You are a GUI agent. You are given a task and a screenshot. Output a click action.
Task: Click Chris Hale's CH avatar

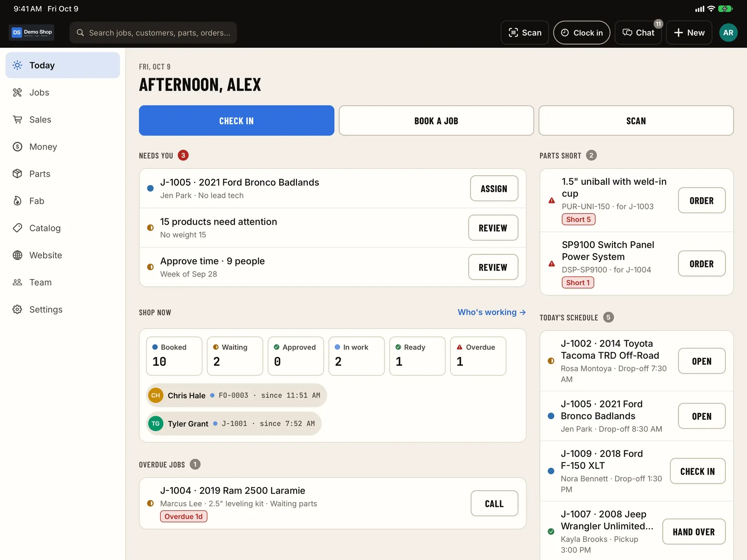click(156, 395)
